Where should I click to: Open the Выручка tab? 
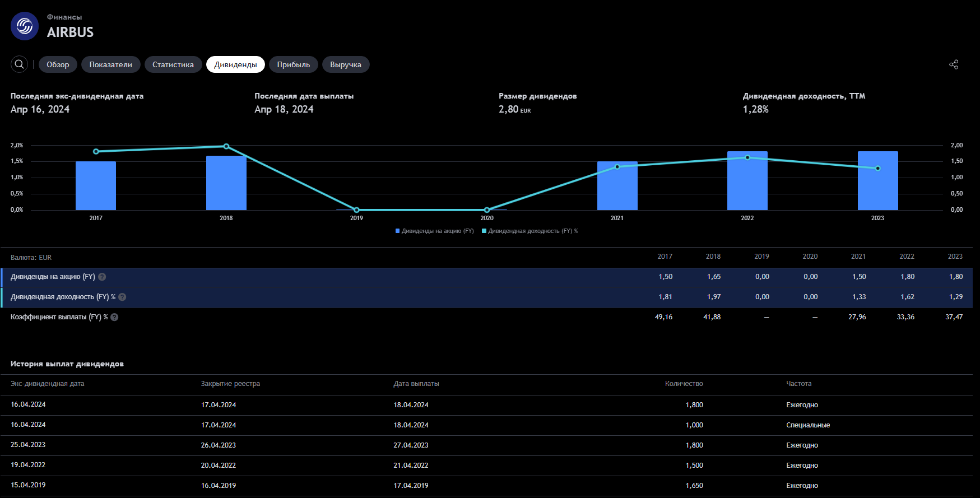pos(346,64)
